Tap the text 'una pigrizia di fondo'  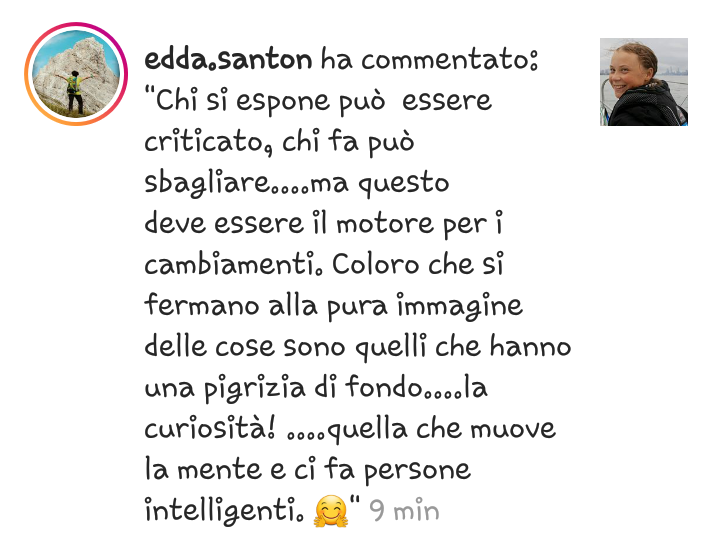(x=283, y=388)
